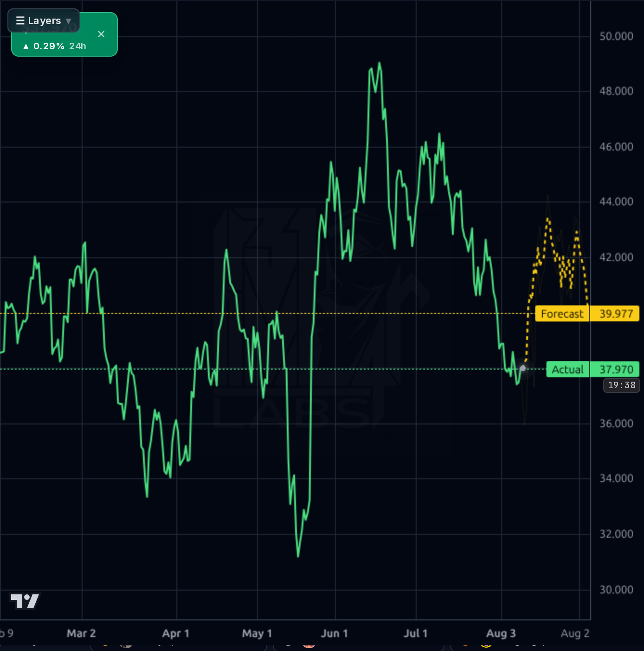Click the 30.000 price axis label
The width and height of the screenshot is (644, 651).
point(616,590)
